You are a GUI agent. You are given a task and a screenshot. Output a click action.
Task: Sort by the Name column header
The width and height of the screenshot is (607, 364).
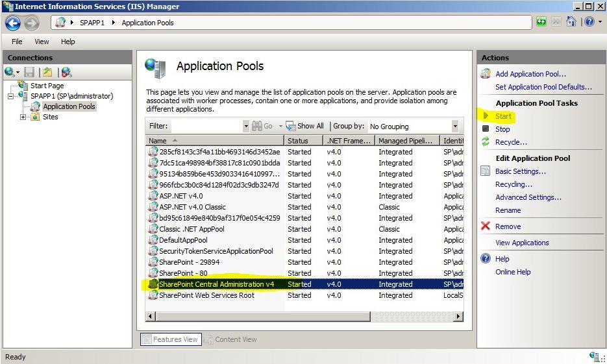click(x=214, y=141)
